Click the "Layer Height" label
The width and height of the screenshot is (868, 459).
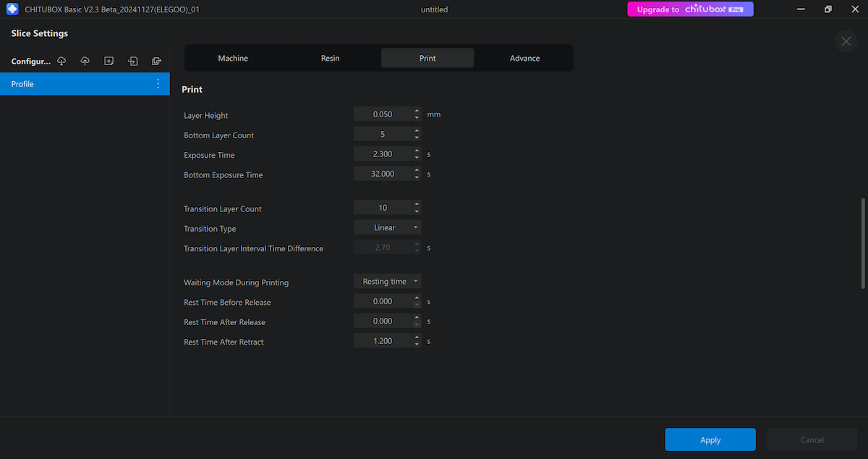click(x=206, y=116)
